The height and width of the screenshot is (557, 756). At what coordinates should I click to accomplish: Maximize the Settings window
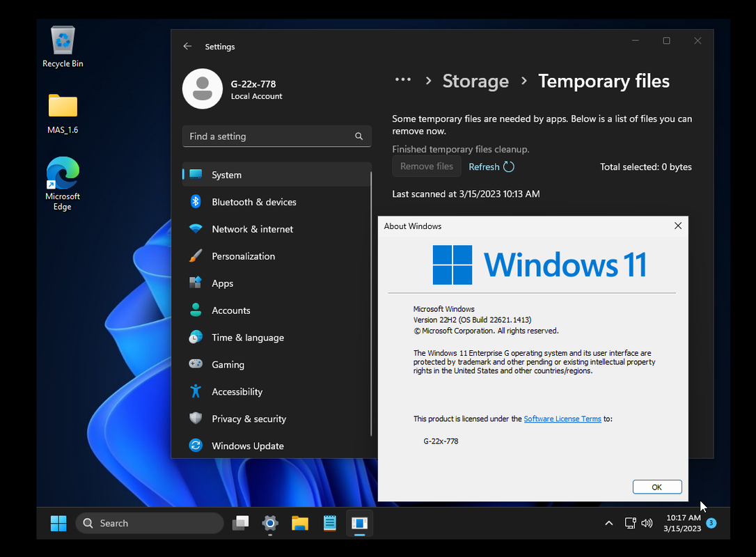pyautogui.click(x=666, y=40)
